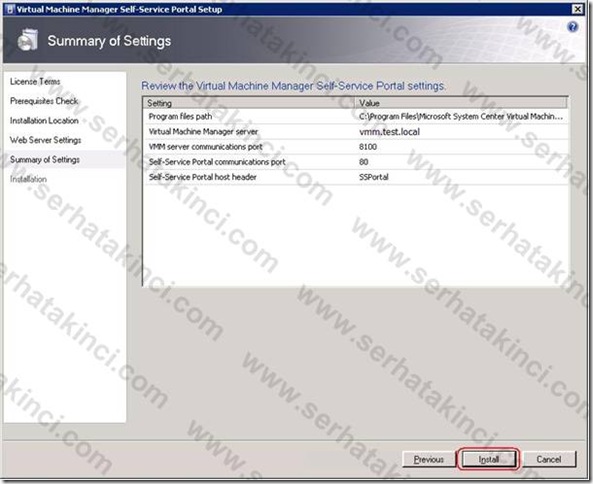The image size is (593, 484).
Task: Click the title bar application icon
Action: (x=11, y=9)
